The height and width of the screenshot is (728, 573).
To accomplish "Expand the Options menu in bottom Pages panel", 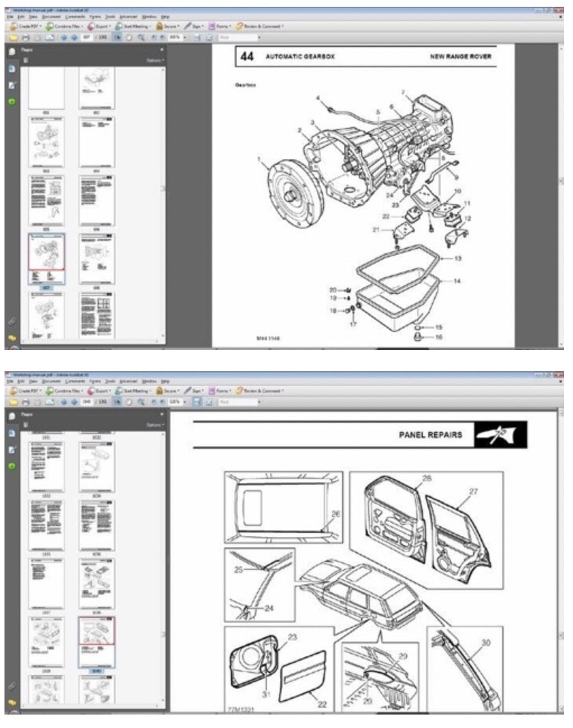I will [154, 425].
